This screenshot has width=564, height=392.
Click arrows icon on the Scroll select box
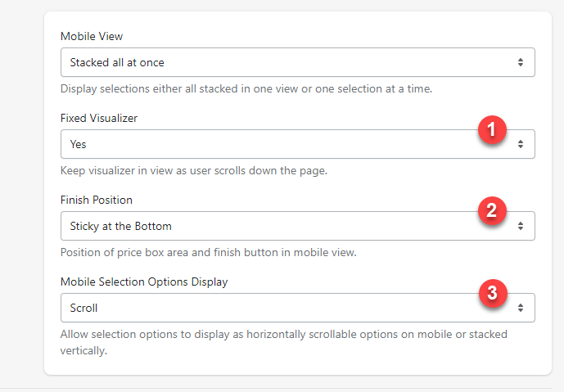click(521, 308)
